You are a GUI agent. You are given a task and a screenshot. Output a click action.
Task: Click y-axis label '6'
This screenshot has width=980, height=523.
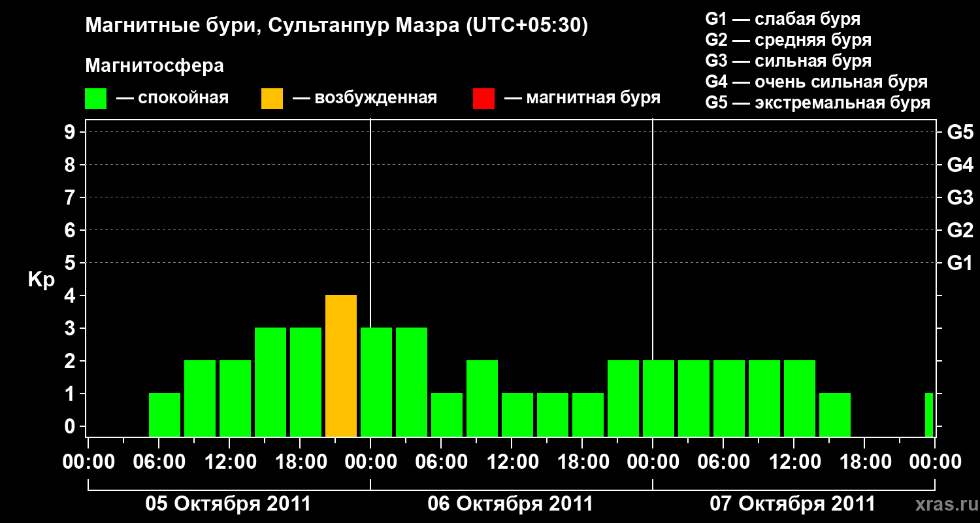71,230
